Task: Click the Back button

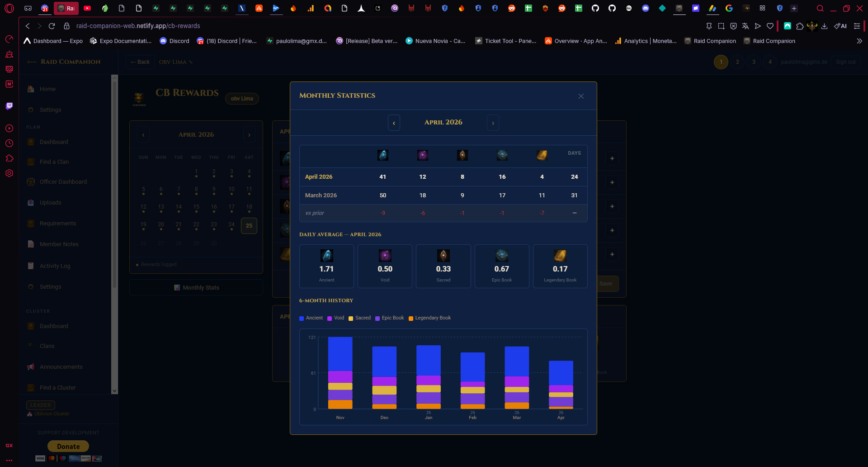Action: 140,62
